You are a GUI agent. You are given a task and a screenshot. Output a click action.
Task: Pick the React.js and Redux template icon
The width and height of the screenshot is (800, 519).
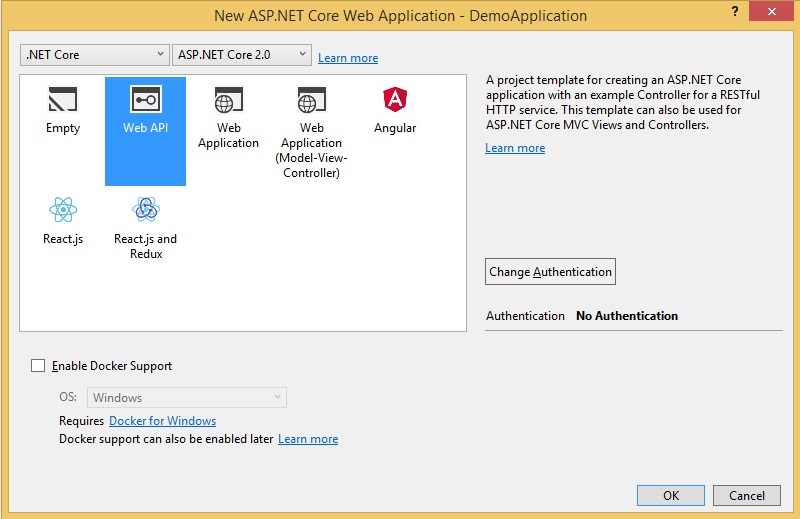point(145,211)
